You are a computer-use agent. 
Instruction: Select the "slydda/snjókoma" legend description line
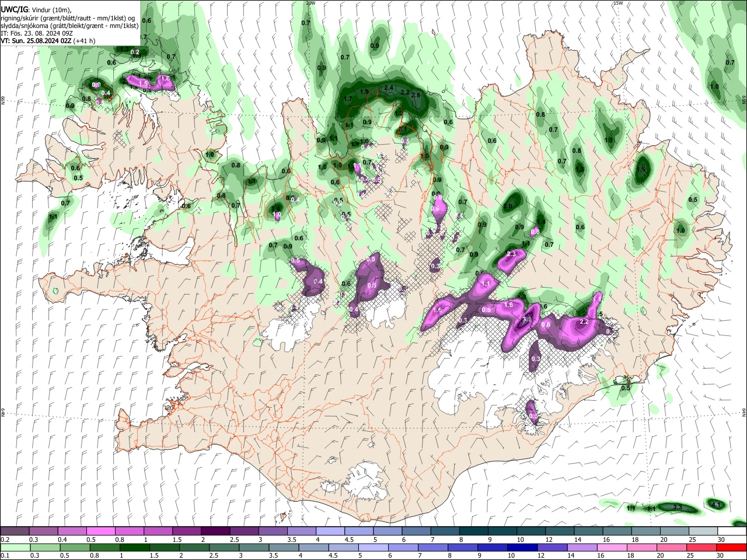pos(69,26)
